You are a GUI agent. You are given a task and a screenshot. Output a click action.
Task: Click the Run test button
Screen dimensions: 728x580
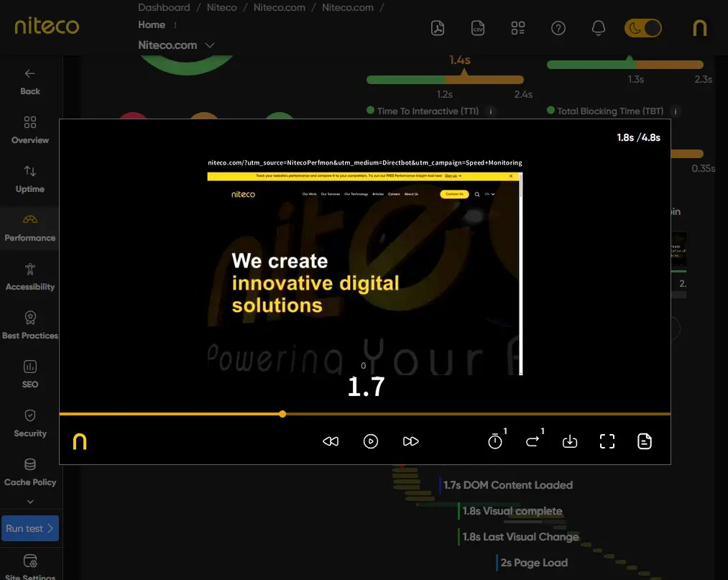pos(29,528)
